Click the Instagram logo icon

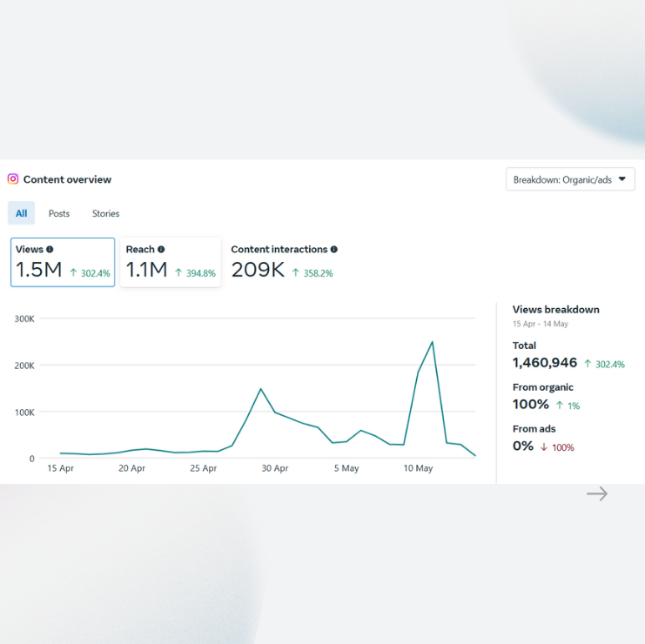pos(13,179)
